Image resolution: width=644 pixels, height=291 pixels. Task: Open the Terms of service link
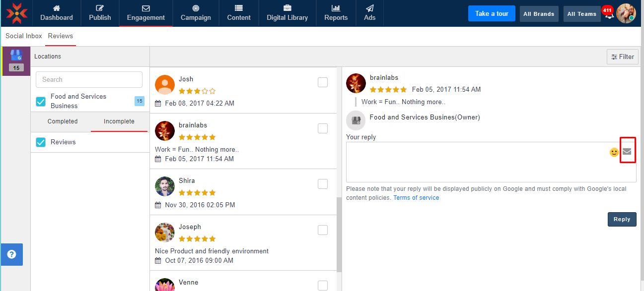pos(416,198)
